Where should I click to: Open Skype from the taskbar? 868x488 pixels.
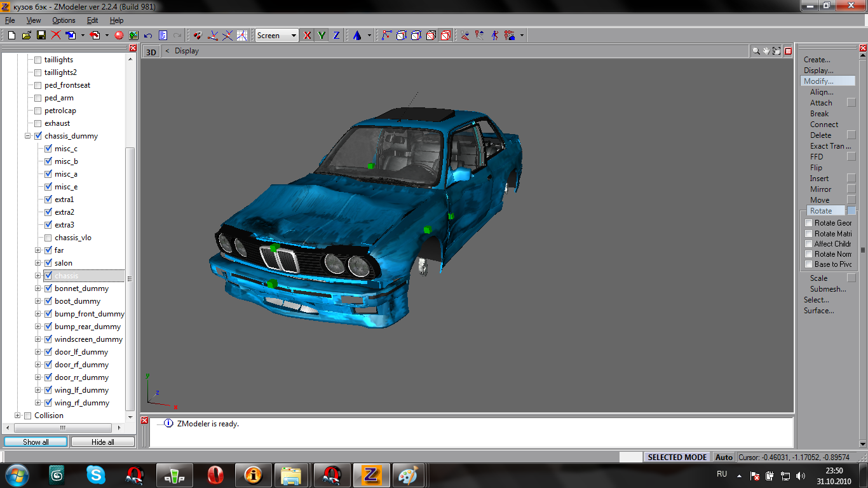(x=96, y=475)
